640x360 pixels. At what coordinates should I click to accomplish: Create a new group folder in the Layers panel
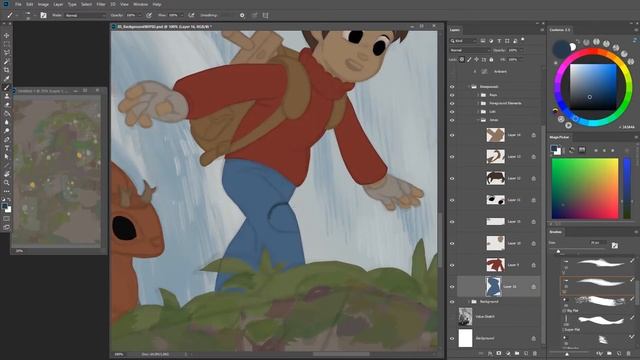tap(517, 353)
